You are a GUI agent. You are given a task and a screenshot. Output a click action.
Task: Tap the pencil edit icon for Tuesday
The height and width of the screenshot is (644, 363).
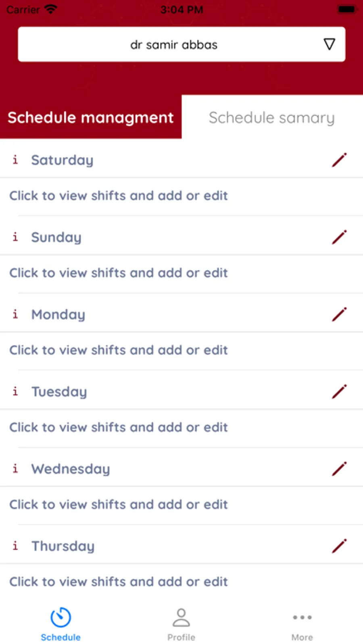coord(339,392)
